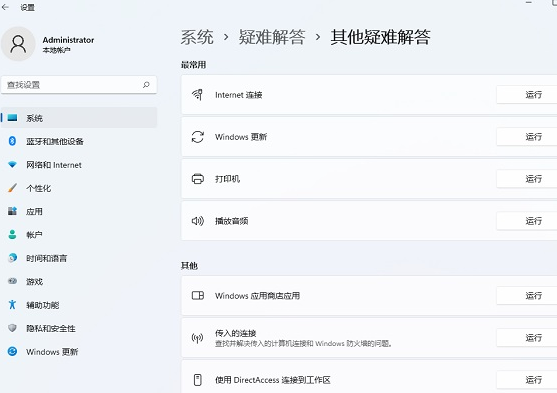Click the DirectAccess device icon
Image resolution: width=557 pixels, height=393 pixels.
pos(198,379)
